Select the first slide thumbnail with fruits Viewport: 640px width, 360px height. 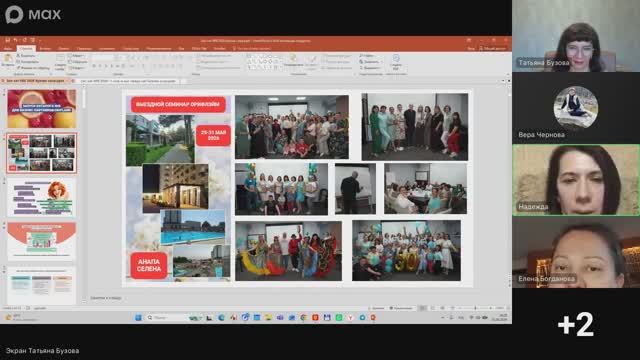pyautogui.click(x=42, y=109)
